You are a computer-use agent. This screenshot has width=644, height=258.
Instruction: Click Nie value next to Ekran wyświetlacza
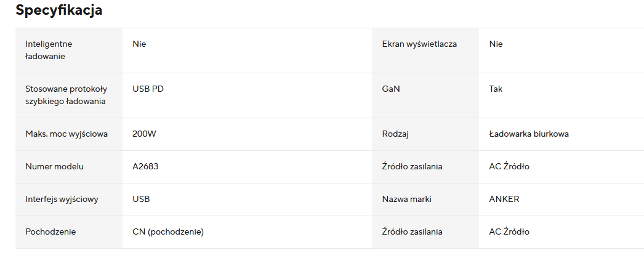click(x=496, y=44)
